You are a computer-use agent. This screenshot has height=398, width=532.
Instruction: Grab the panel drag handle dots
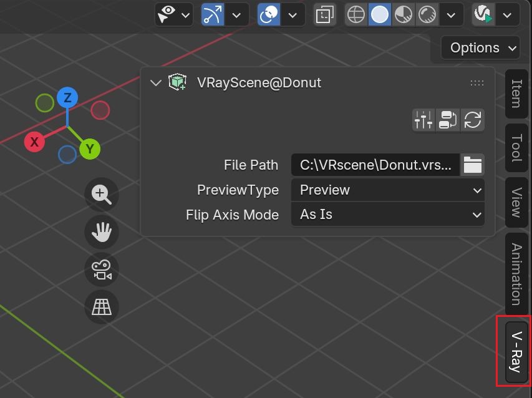(476, 83)
